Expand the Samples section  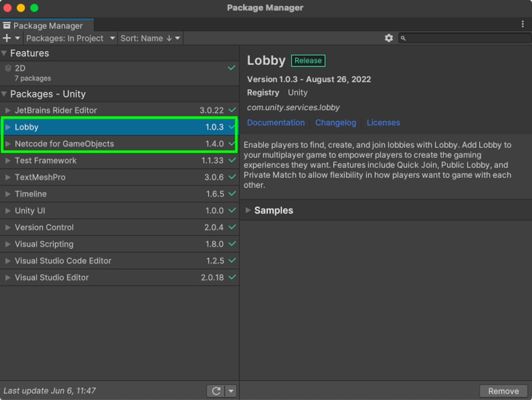(x=248, y=210)
